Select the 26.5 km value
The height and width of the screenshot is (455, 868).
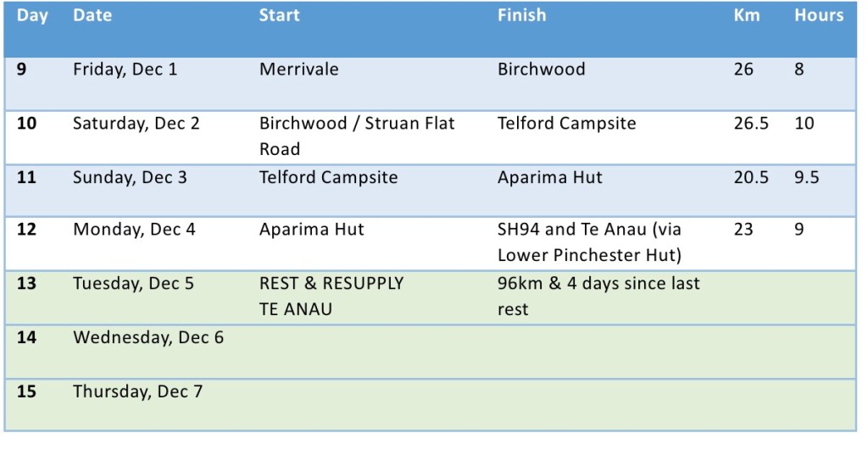point(751,124)
